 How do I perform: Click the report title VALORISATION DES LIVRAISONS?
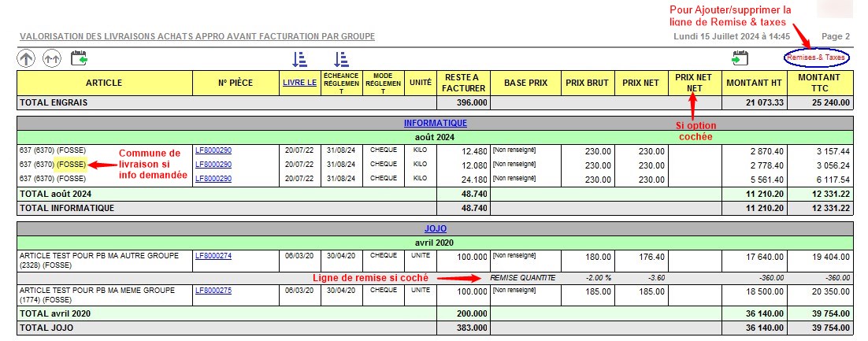point(197,37)
